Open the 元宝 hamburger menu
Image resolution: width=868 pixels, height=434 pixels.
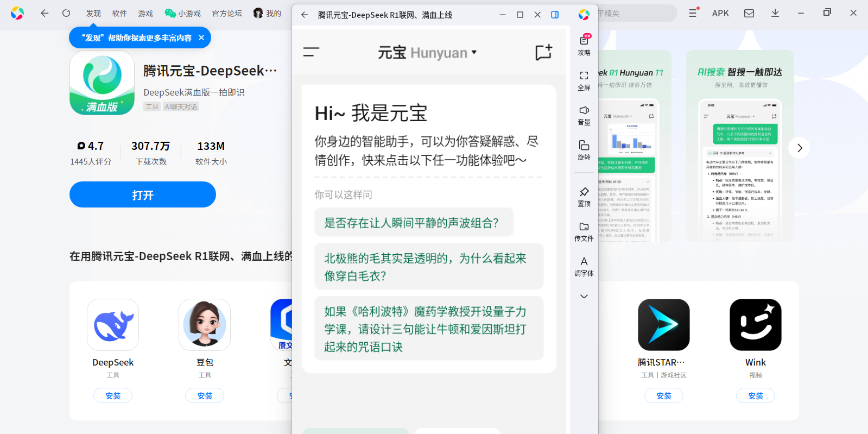tap(311, 52)
